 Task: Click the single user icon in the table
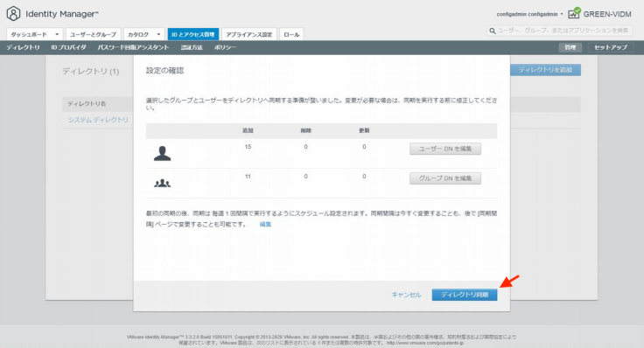coord(162,153)
